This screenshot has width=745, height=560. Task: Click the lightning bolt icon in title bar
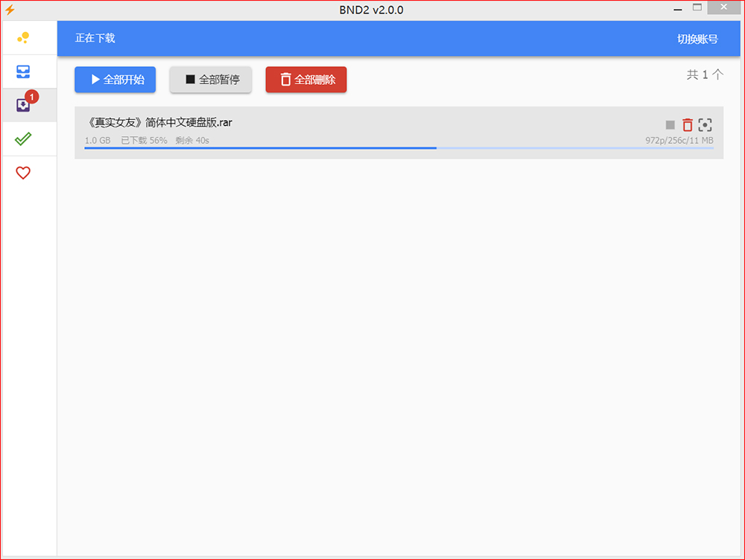(10, 10)
